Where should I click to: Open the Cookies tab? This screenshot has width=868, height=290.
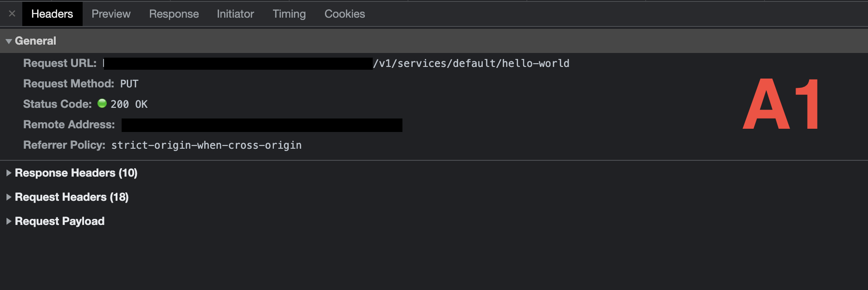coord(344,13)
